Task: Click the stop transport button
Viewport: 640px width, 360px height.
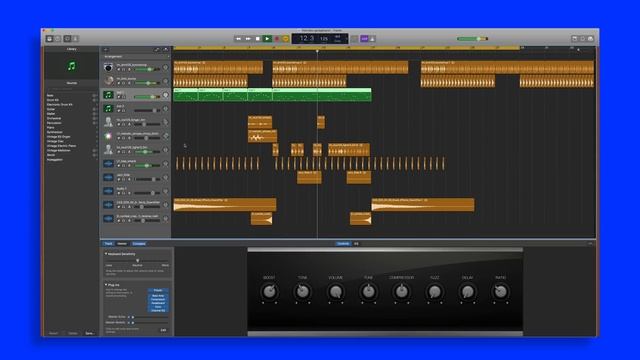Action: click(258, 39)
